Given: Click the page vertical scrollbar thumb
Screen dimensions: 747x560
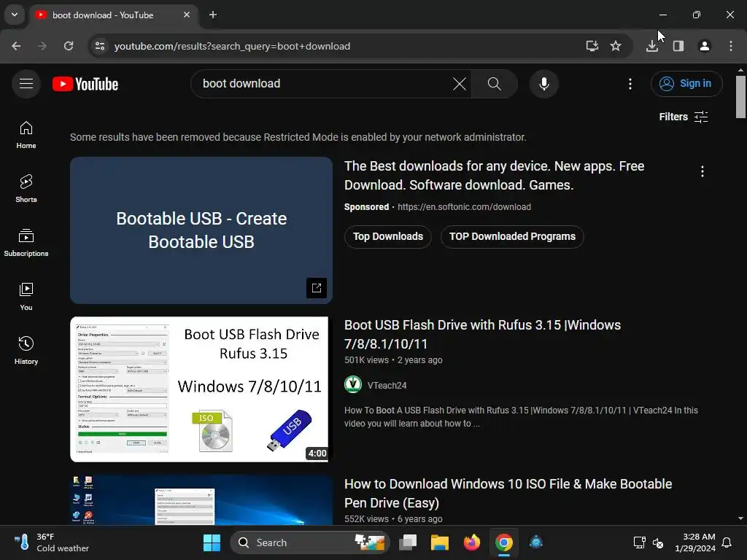Looking at the screenshot, I should click(x=740, y=97).
